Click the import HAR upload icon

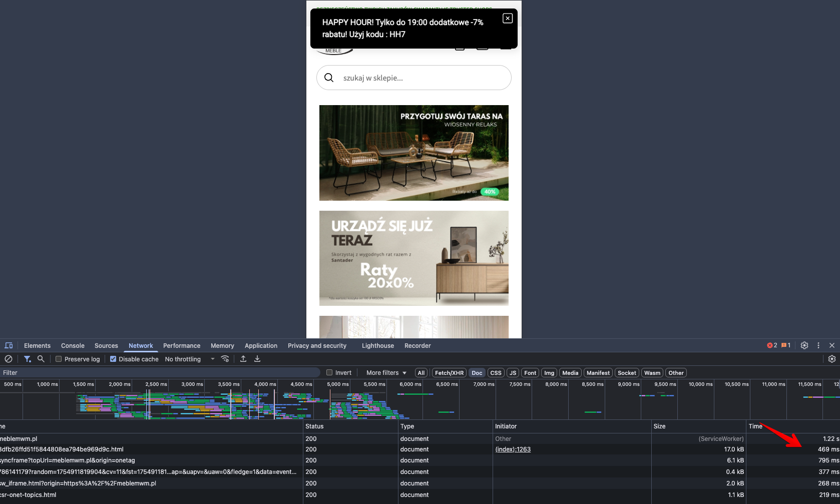coord(243,359)
